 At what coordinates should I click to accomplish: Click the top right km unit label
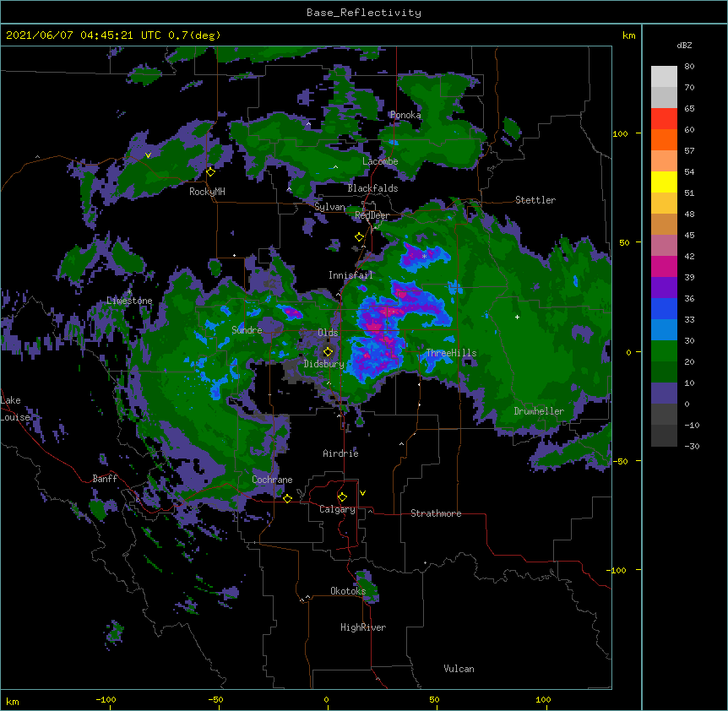point(628,35)
